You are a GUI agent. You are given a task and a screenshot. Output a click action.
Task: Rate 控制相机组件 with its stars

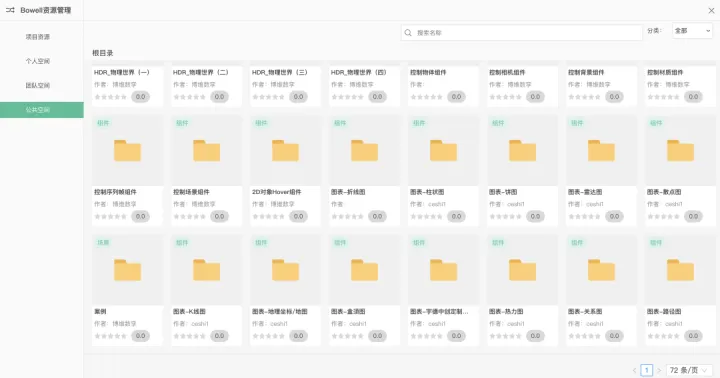pos(506,97)
